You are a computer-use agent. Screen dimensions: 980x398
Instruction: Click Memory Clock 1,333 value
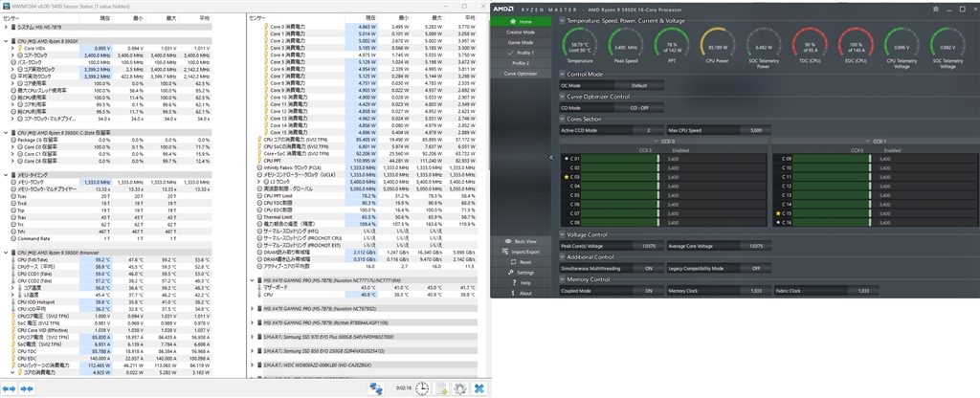tap(756, 291)
